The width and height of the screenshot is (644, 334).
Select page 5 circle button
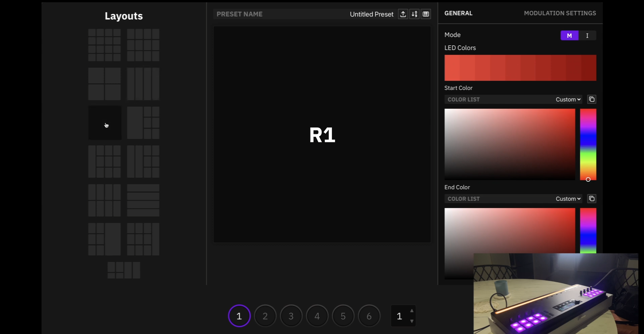pyautogui.click(x=343, y=316)
